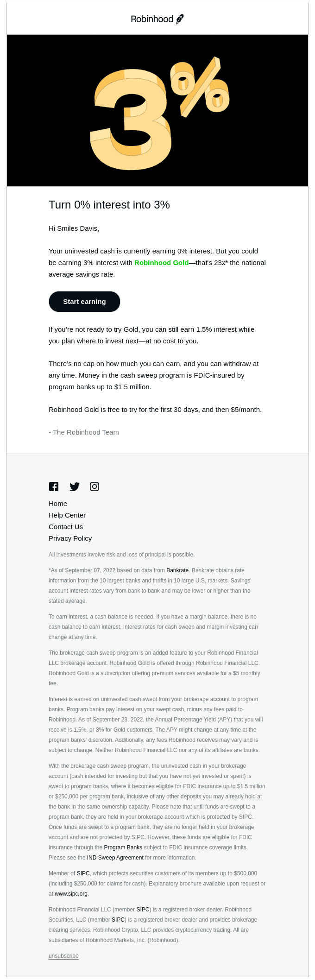The height and width of the screenshot is (980, 315).
Task: Click SIPC link after Robinhood Financial LLC
Action: point(143,910)
